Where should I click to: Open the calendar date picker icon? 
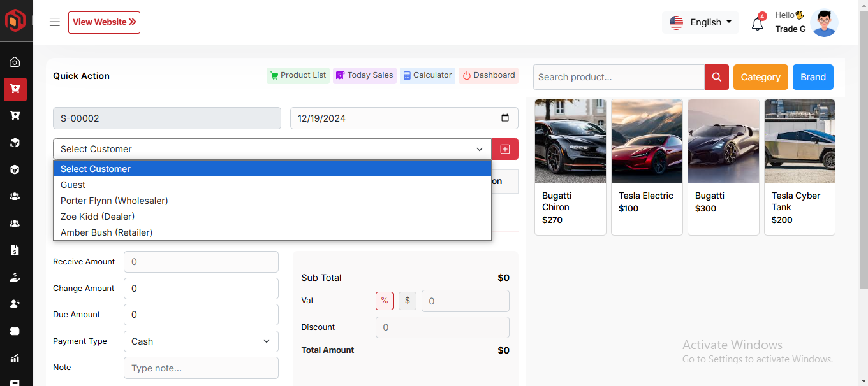coord(505,118)
